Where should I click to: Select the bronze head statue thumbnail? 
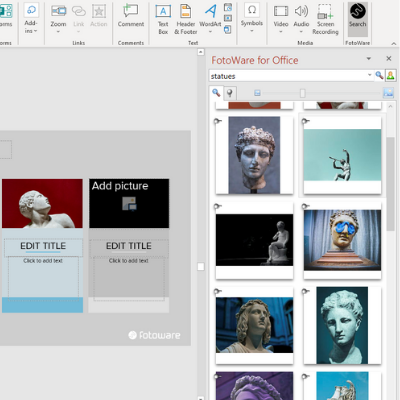click(254, 155)
